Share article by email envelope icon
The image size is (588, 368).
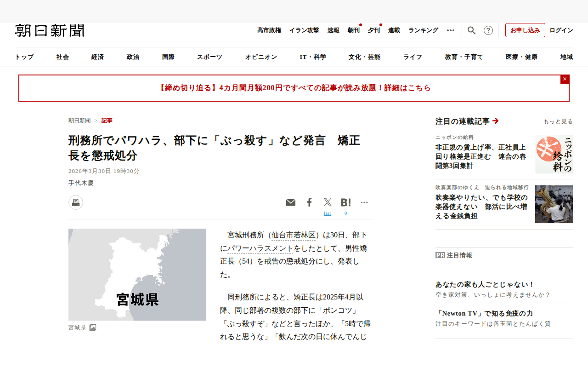291,202
